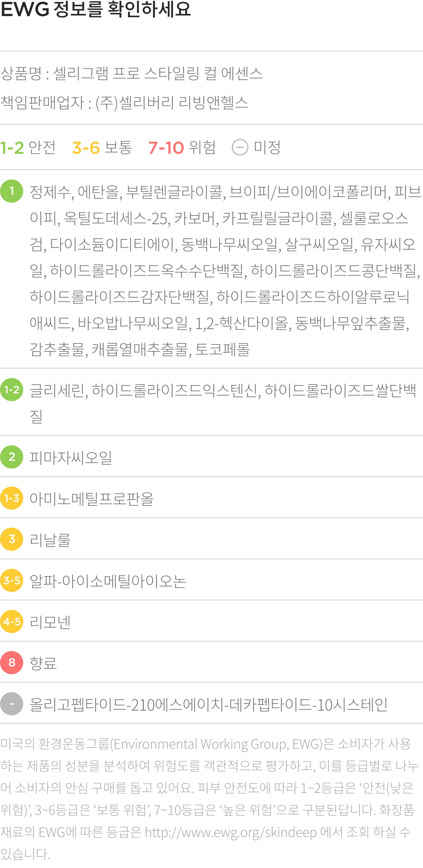Select the 1-2 안전 legend label
Screen dimensions: 423x868
pyautogui.click(x=28, y=147)
